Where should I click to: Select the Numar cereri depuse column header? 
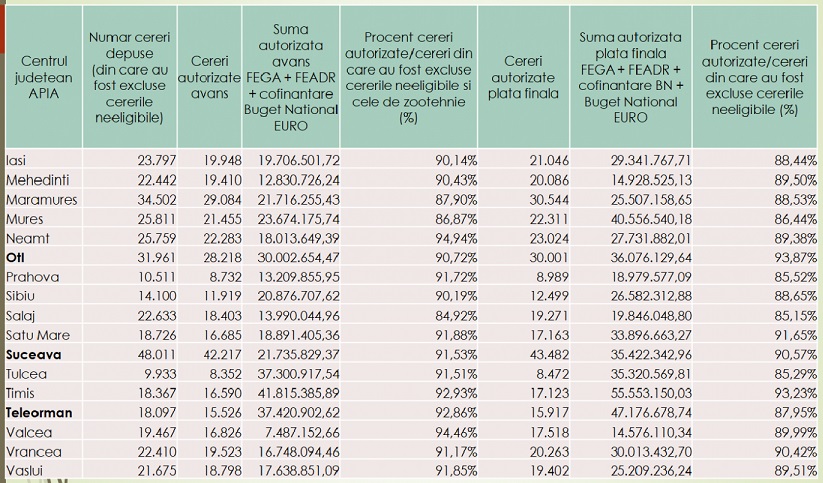[130, 77]
